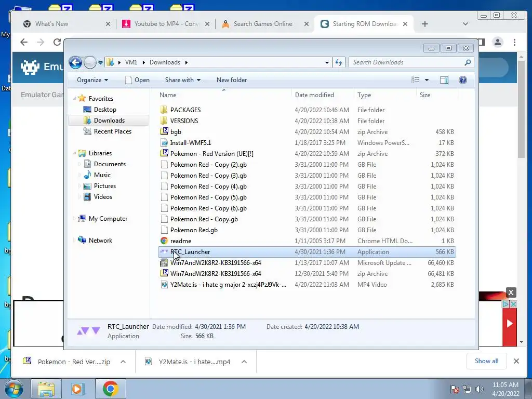Open Chrome tab search chevron
This screenshot has width=532, height=399.
pos(465,24)
